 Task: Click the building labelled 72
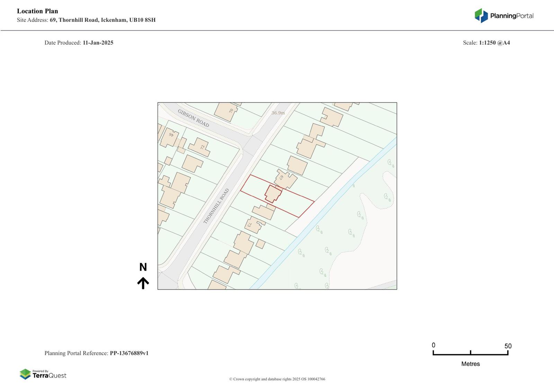(200, 147)
